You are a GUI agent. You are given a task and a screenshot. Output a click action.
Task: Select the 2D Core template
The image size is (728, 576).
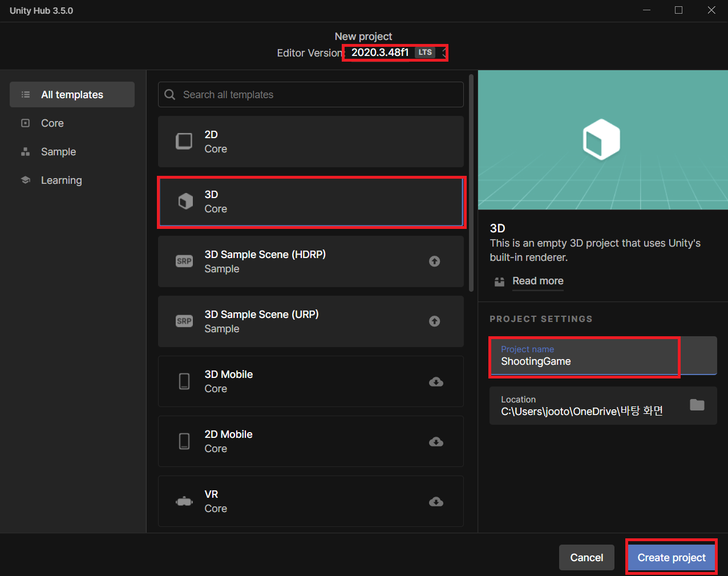point(310,142)
